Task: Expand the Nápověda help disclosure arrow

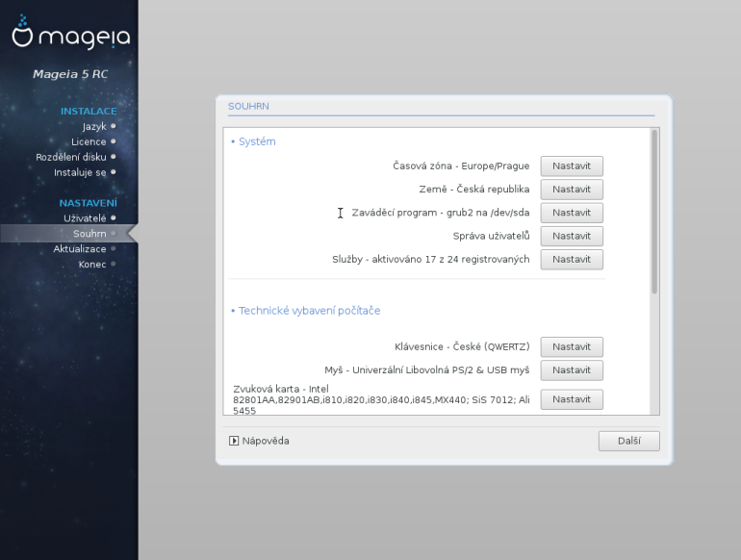Action: [x=234, y=441]
